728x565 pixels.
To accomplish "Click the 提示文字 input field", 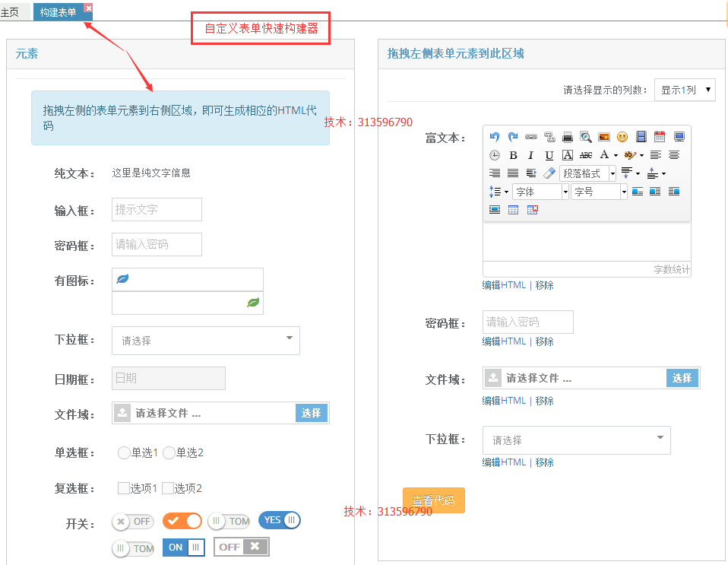I will click(x=157, y=210).
